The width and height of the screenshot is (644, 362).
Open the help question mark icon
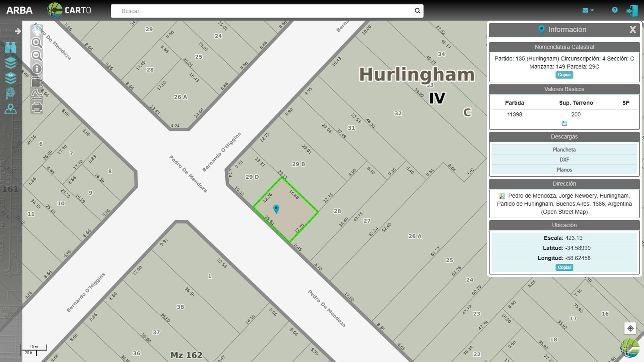point(614,10)
